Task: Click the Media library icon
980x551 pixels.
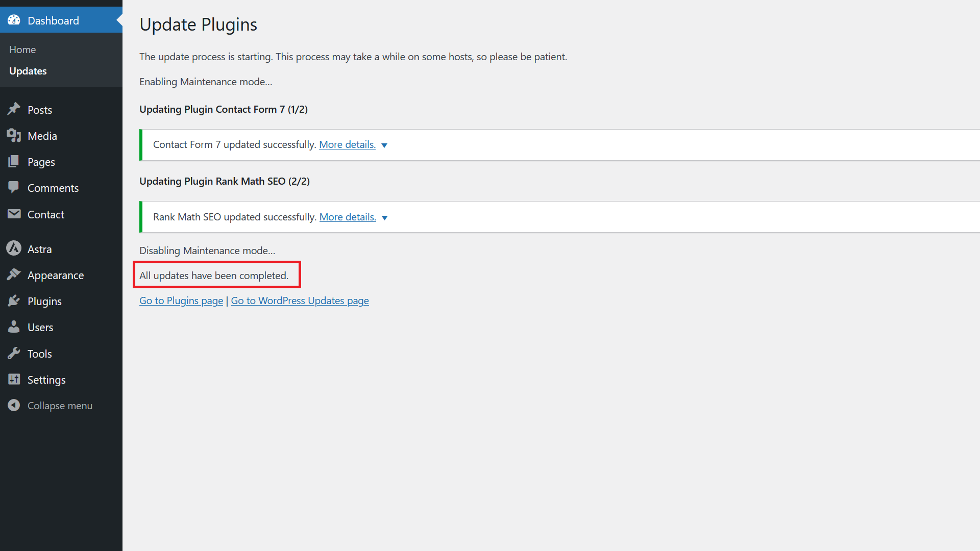Action: click(x=14, y=136)
